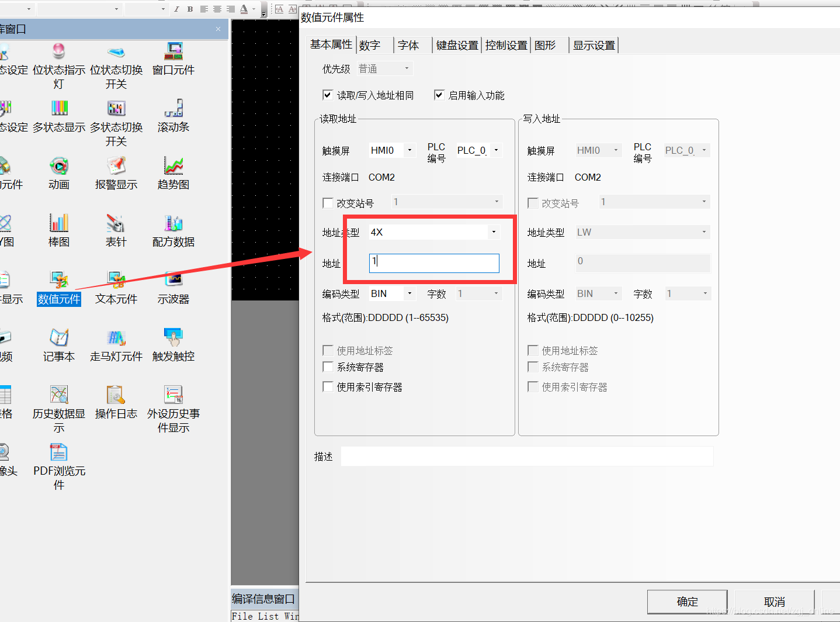Pick the 表针 meter component
The image size is (840, 622).
click(116, 223)
